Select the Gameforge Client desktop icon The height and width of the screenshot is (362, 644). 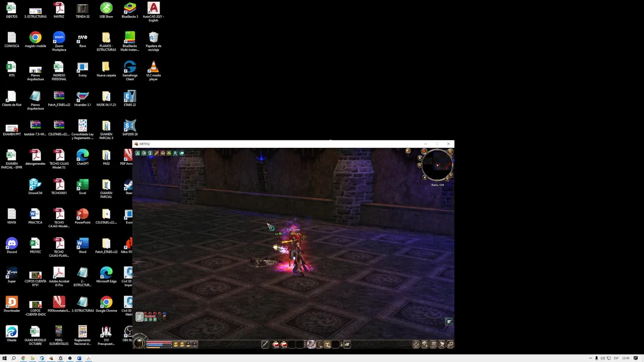pyautogui.click(x=130, y=71)
